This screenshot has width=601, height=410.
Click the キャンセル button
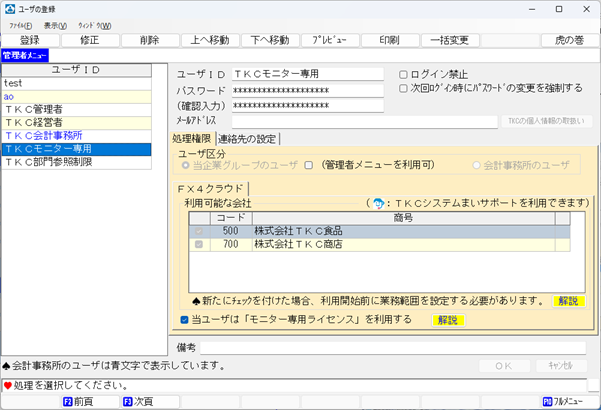561,366
